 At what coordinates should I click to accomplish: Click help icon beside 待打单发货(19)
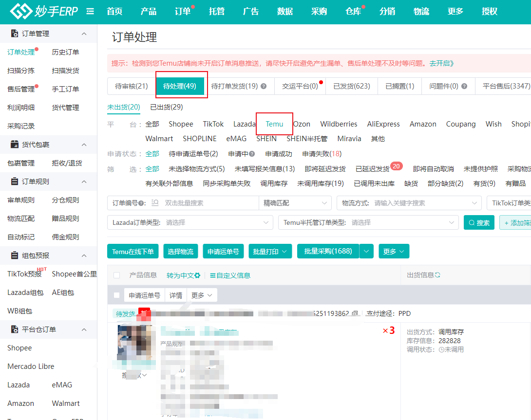[x=264, y=86]
